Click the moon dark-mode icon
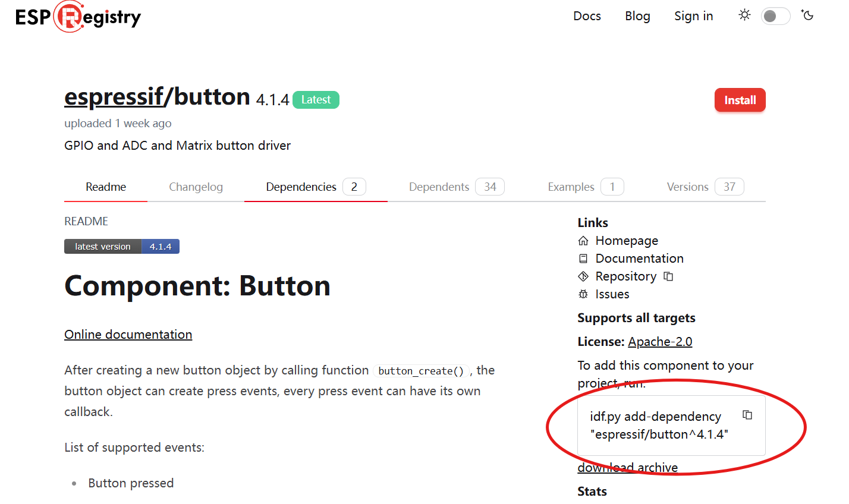 807,15
